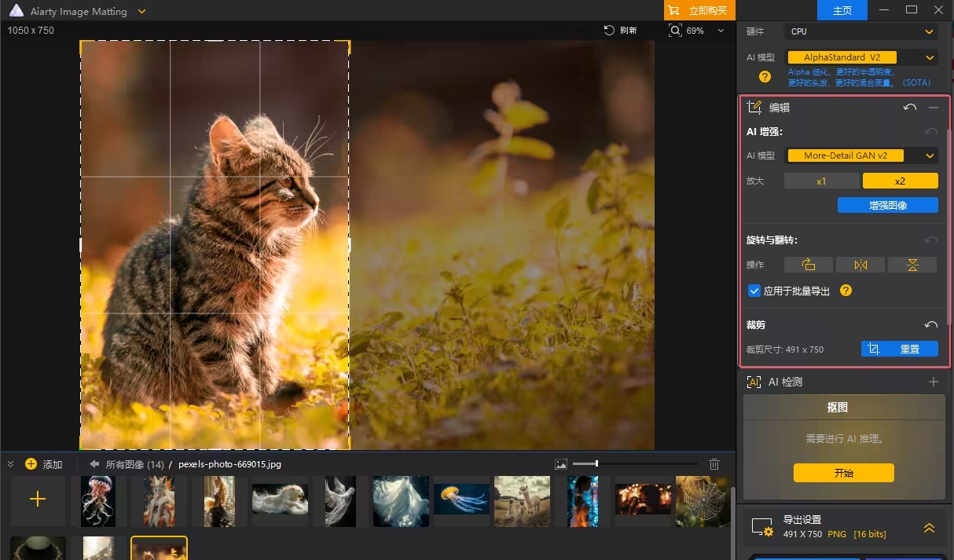Open the More-Detail GAN v2 model dropdown
This screenshot has height=560, width=954.
(862, 156)
